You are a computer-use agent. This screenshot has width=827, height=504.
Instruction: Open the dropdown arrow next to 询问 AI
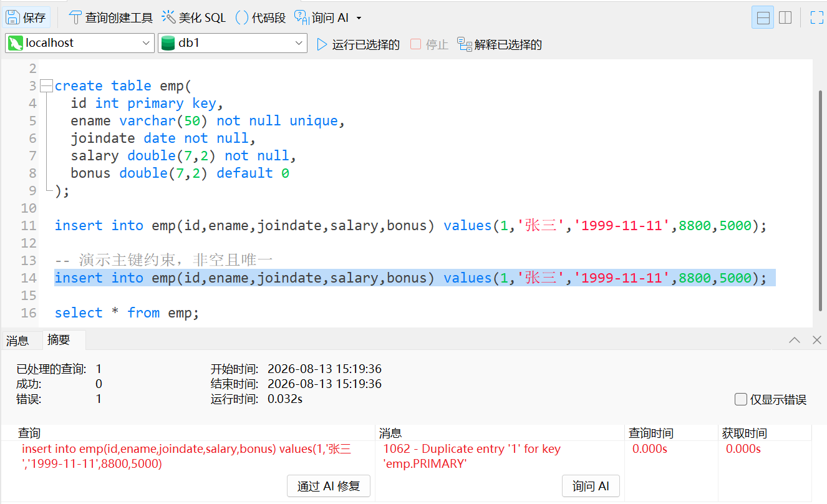(x=358, y=18)
